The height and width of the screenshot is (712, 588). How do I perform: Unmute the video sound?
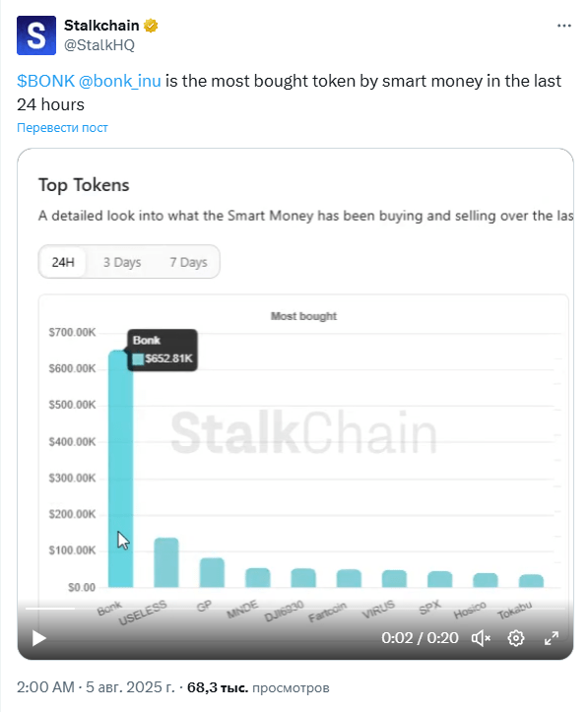click(481, 638)
